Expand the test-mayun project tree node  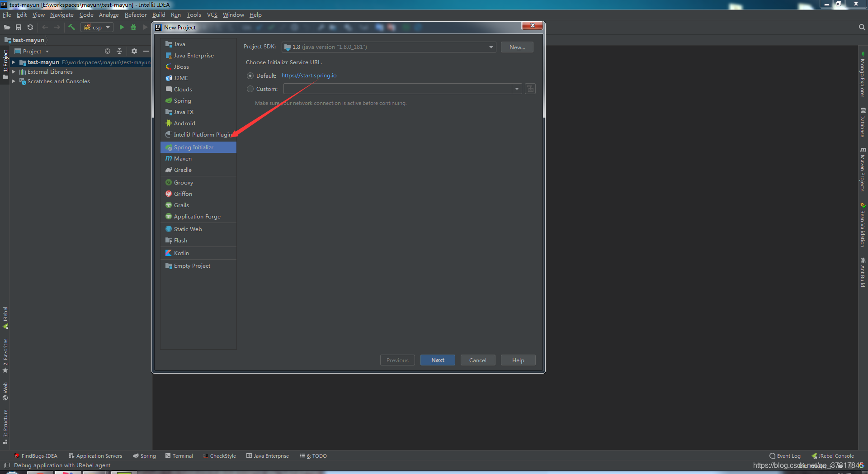[14, 62]
